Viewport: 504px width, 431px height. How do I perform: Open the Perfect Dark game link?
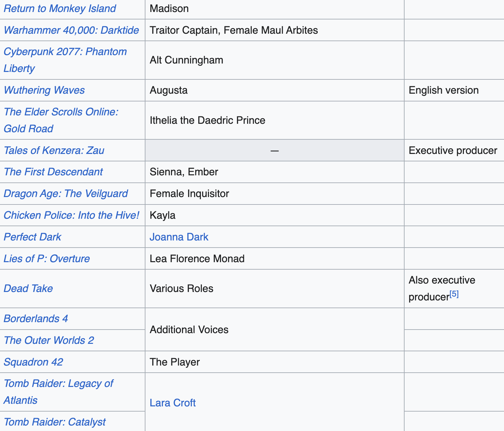[32, 237]
